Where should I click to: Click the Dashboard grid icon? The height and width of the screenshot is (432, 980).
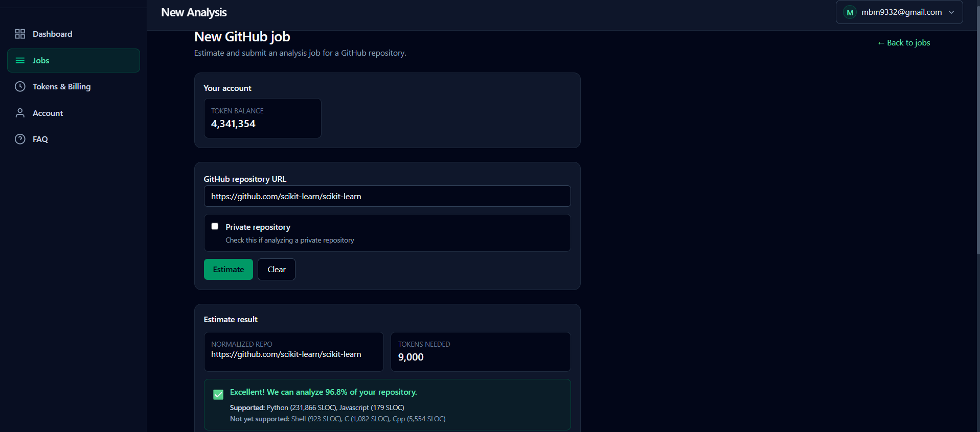pyautogui.click(x=20, y=34)
